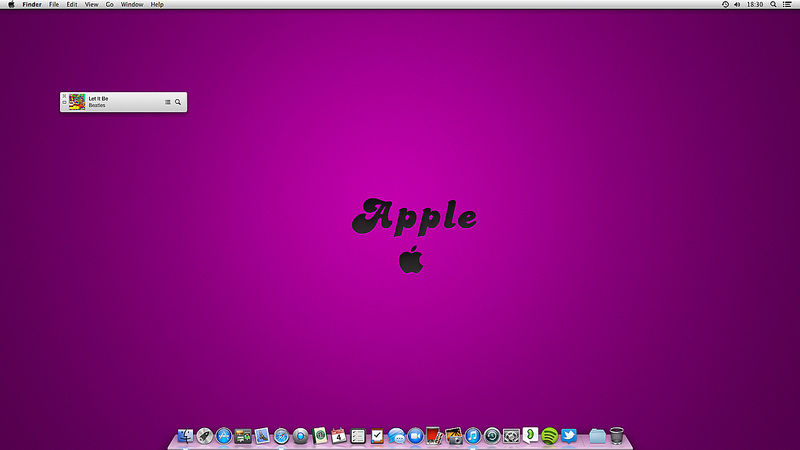Open Launchpad rocket icon in Dock
The height and width of the screenshot is (450, 800).
(205, 436)
